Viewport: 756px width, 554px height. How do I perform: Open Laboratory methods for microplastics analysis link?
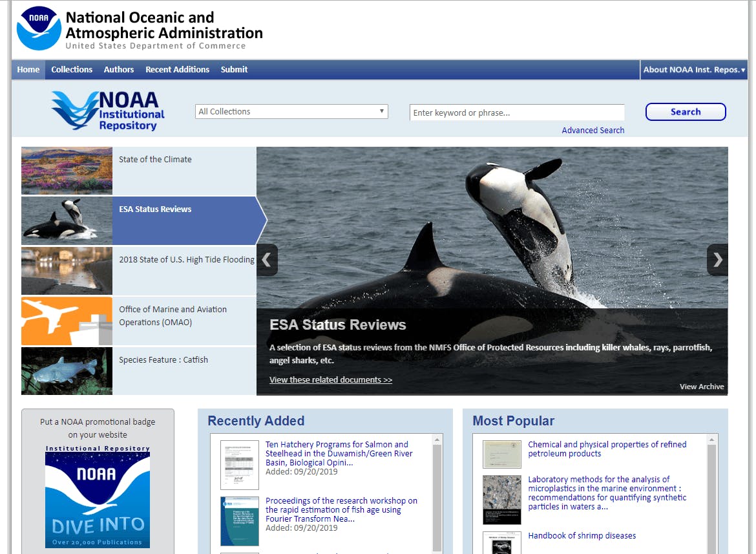607,493
